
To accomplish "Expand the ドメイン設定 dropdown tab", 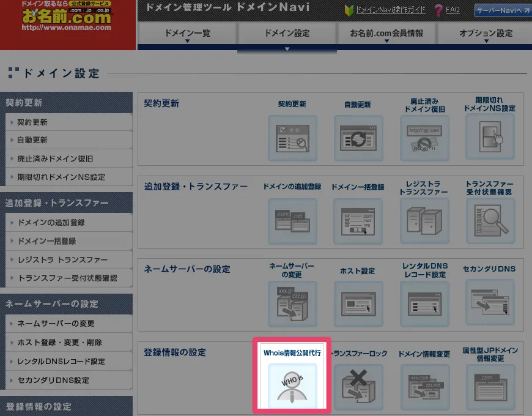I will (288, 35).
